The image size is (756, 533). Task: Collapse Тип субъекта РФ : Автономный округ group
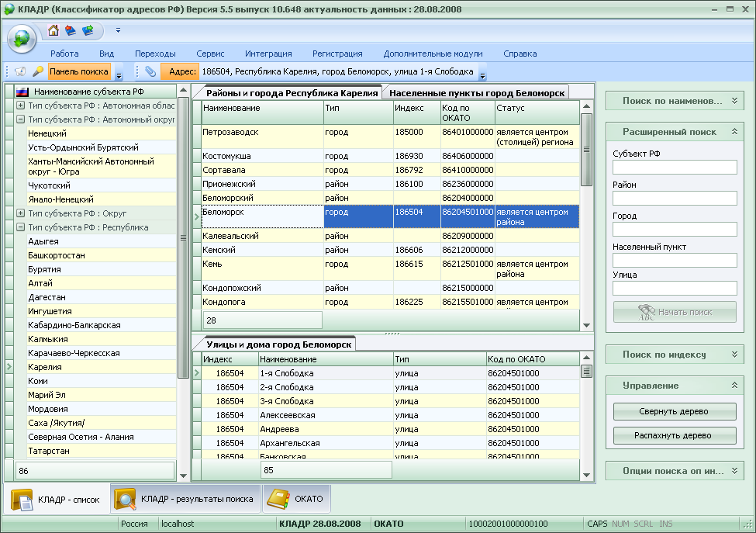point(20,119)
